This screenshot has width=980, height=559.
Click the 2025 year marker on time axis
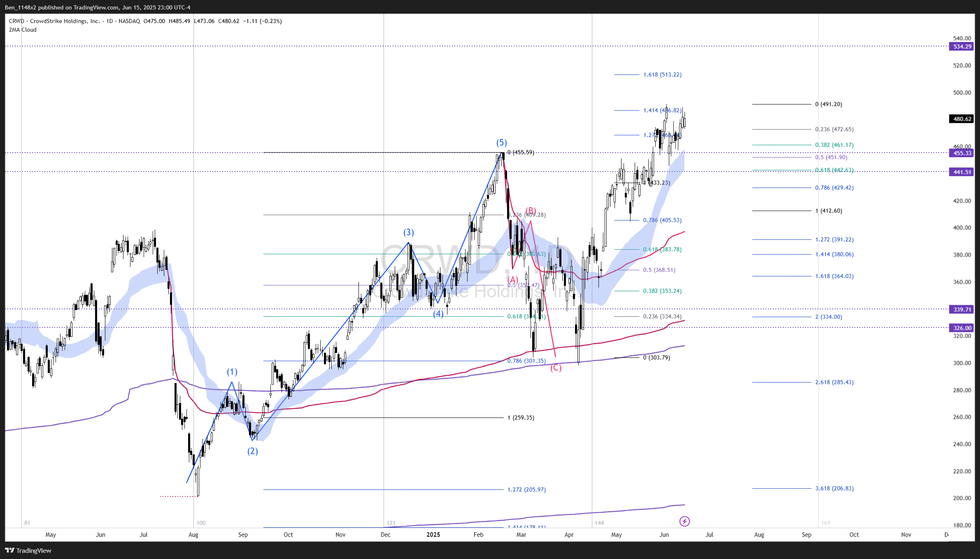pyautogui.click(x=433, y=535)
